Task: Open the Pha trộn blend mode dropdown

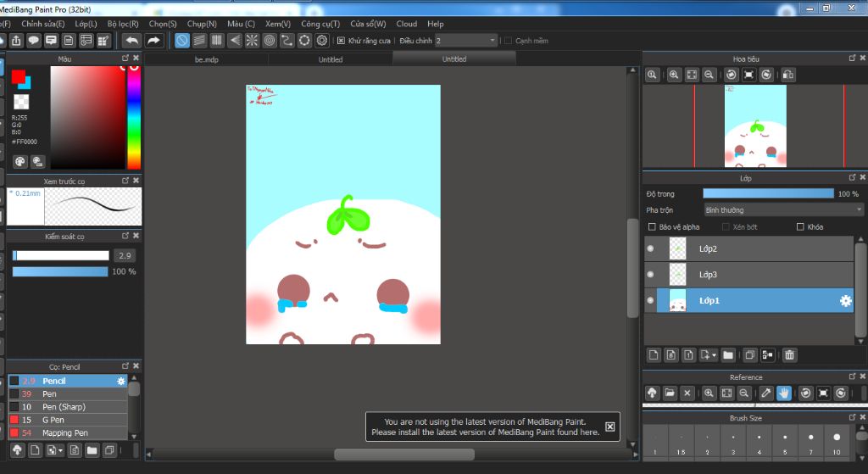Action: click(x=783, y=210)
